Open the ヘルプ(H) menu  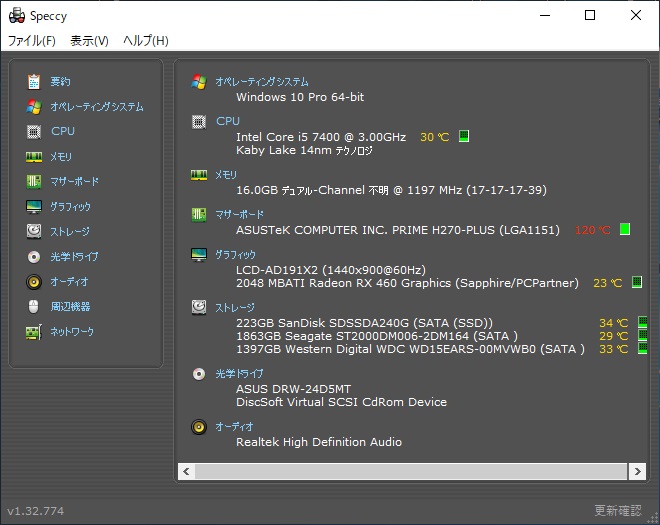pyautogui.click(x=146, y=41)
